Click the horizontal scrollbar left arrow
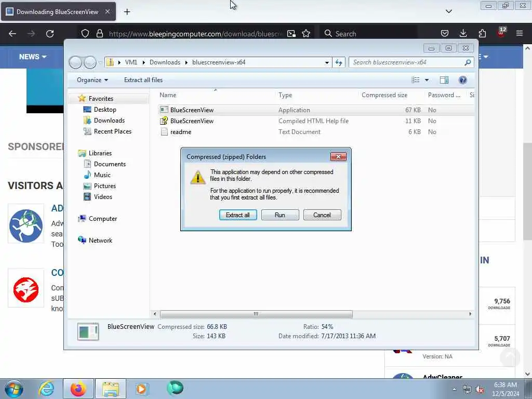Viewport: 532px width, 399px height. click(155, 314)
